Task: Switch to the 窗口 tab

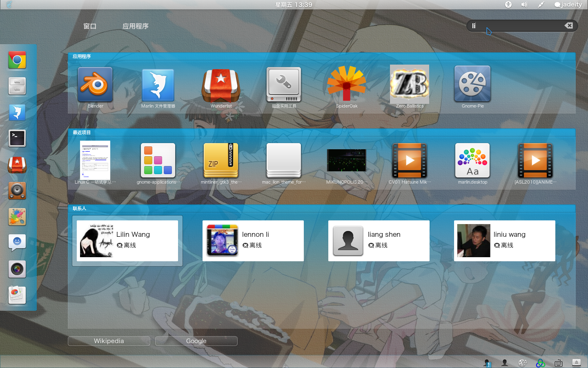Action: click(x=90, y=26)
